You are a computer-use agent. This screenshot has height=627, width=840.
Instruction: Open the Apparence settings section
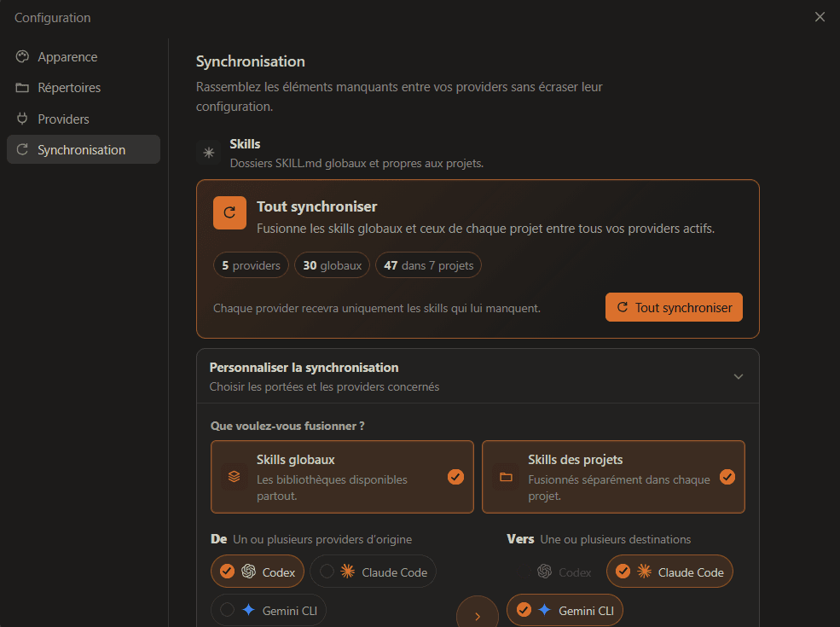[83, 57]
